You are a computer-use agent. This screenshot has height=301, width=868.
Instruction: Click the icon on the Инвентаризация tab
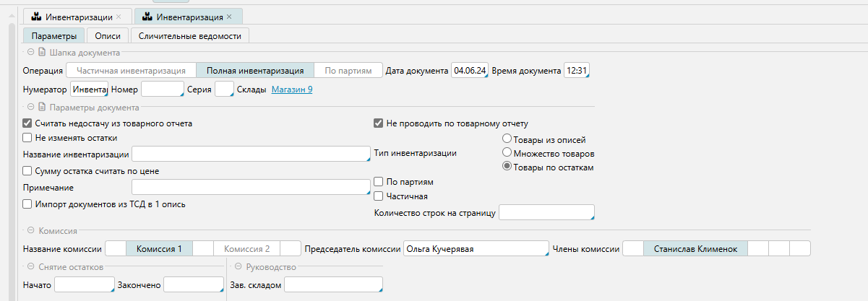146,16
